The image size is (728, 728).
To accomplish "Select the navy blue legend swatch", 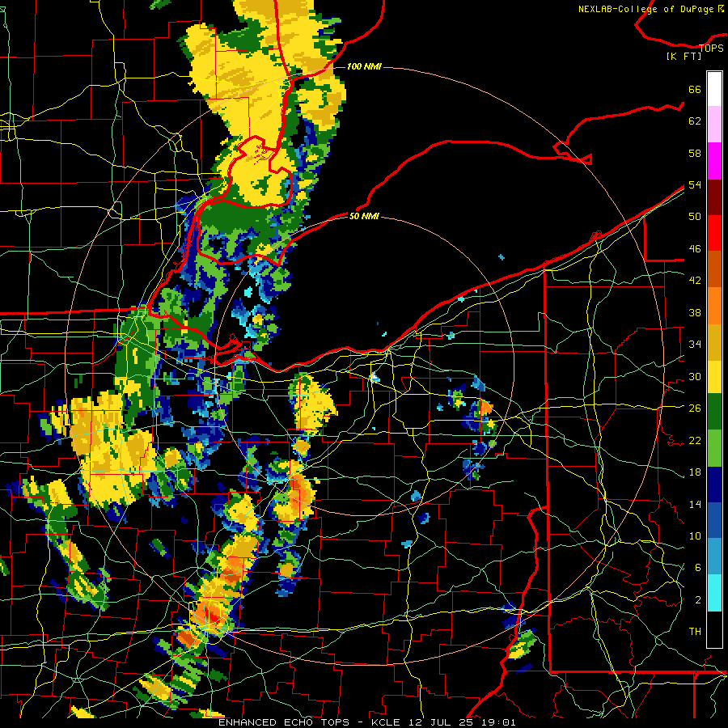I will pos(714,485).
